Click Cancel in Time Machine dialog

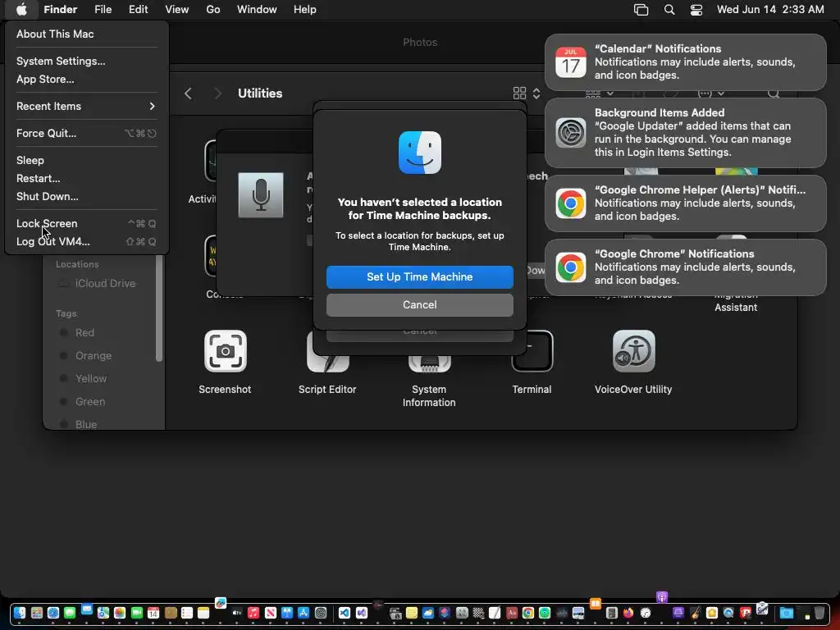pos(420,305)
